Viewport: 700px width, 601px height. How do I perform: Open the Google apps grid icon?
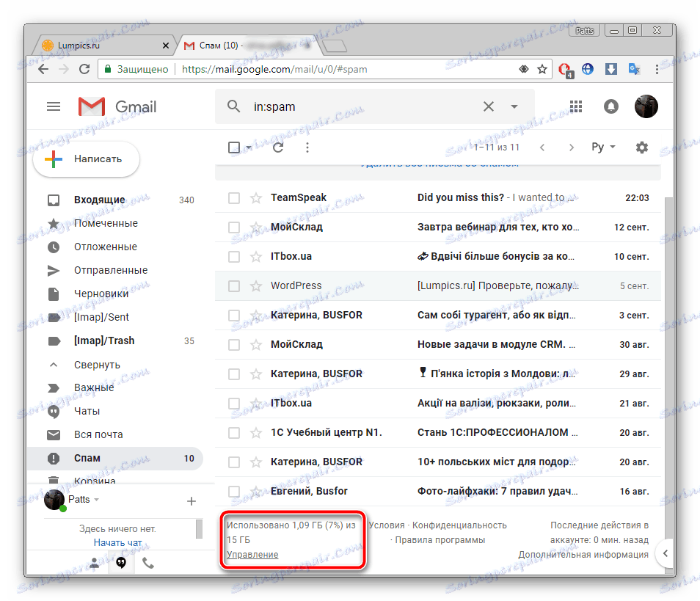(x=575, y=106)
